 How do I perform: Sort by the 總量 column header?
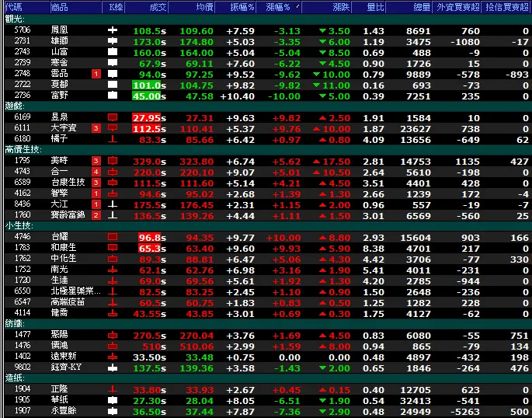point(409,7)
